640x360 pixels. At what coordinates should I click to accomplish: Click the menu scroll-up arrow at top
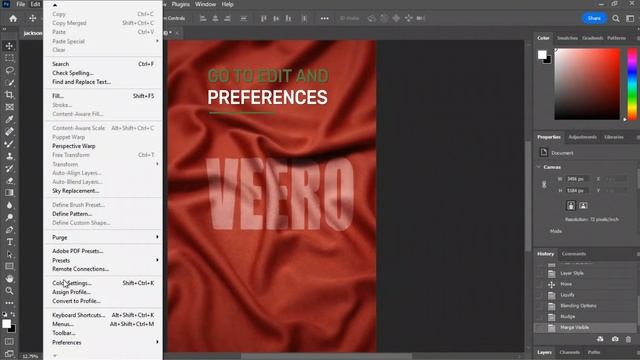tap(55, 5)
